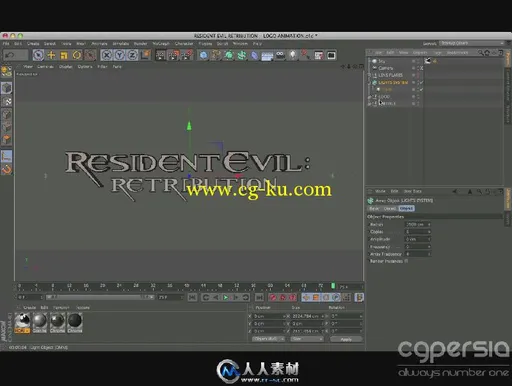This screenshot has width=512, height=386.
Task: Switch to the Coord. tab
Action: pyautogui.click(x=389, y=209)
